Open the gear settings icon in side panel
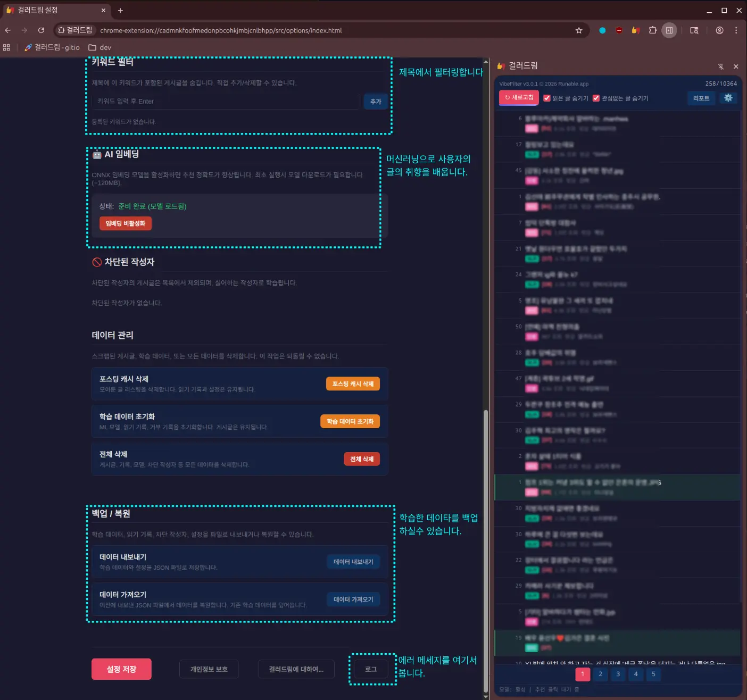 point(728,98)
